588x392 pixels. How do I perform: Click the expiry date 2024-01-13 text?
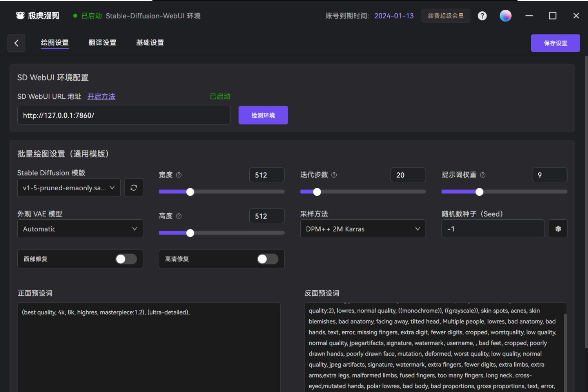tap(394, 16)
